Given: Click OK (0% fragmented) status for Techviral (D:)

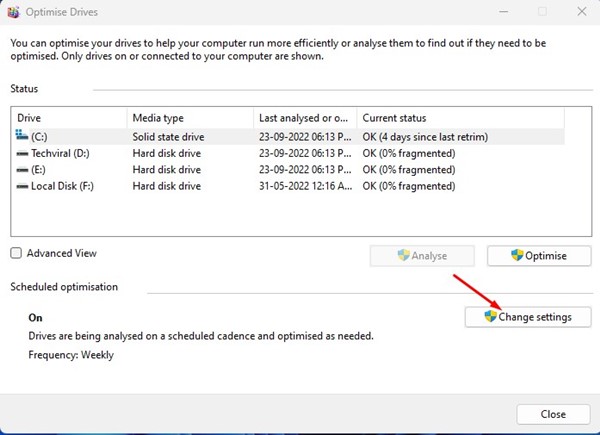Looking at the screenshot, I should pyautogui.click(x=409, y=153).
